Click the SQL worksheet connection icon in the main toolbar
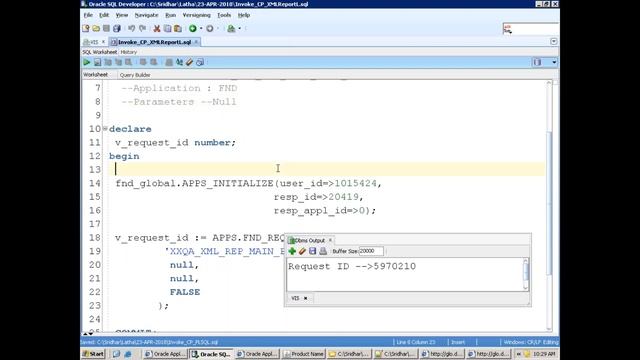Image resolution: width=640 pixels, height=360 pixels. pos(231,29)
